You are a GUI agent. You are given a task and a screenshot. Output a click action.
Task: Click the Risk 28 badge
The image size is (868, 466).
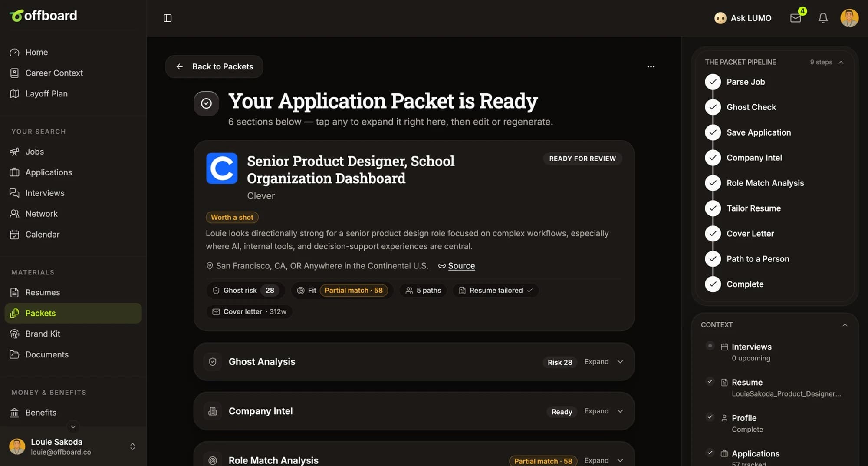560,362
